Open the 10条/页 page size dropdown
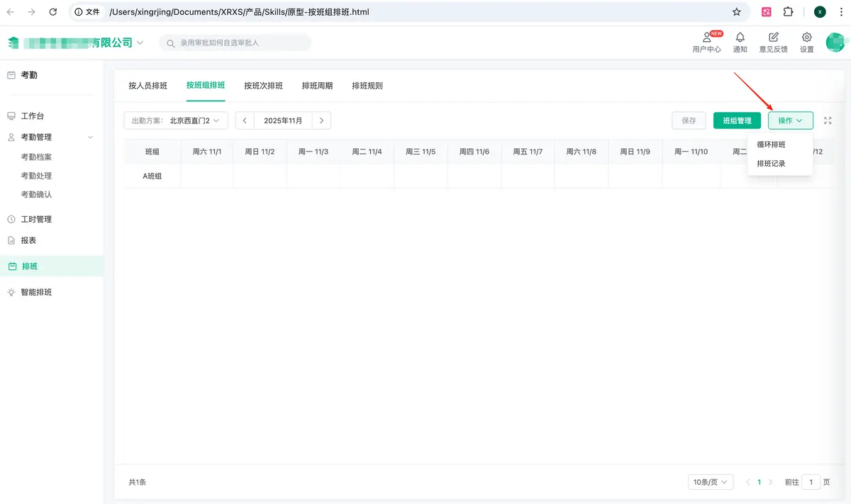This screenshot has height=504, width=851. [710, 482]
